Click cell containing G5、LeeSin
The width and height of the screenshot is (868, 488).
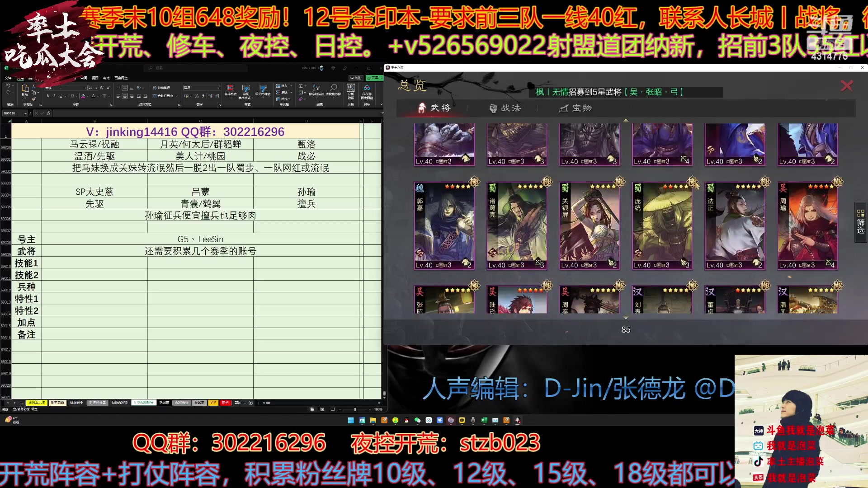point(200,239)
